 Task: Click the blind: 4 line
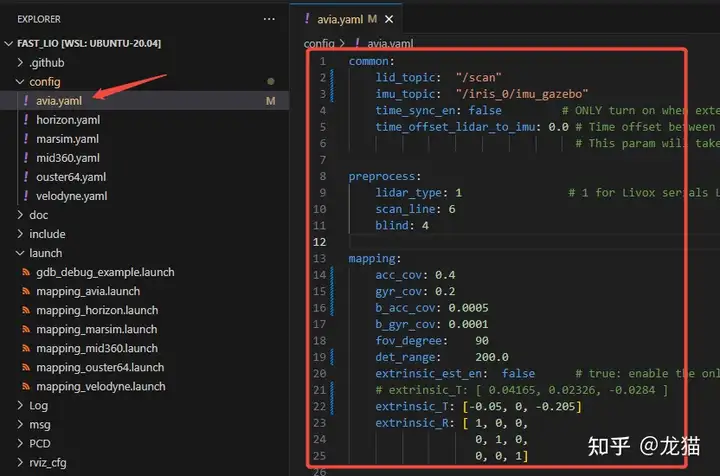click(x=402, y=225)
